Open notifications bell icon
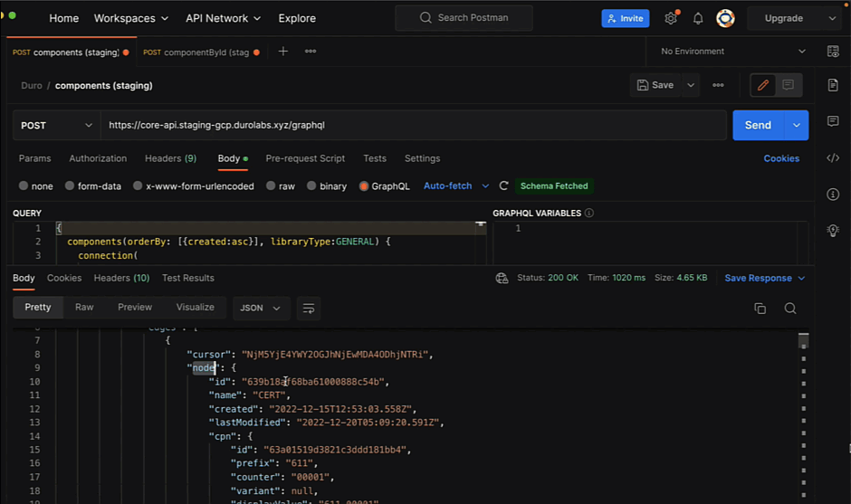 (698, 18)
